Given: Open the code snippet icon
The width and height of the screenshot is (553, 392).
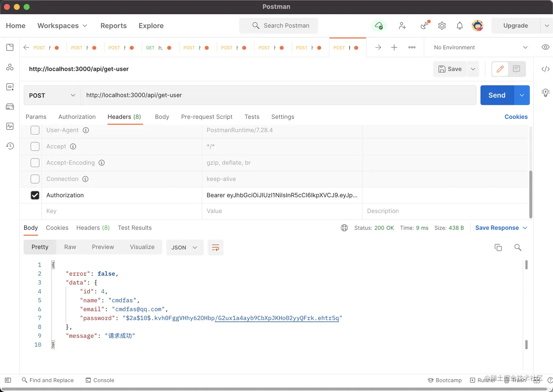Looking at the screenshot, I should pos(545,69).
